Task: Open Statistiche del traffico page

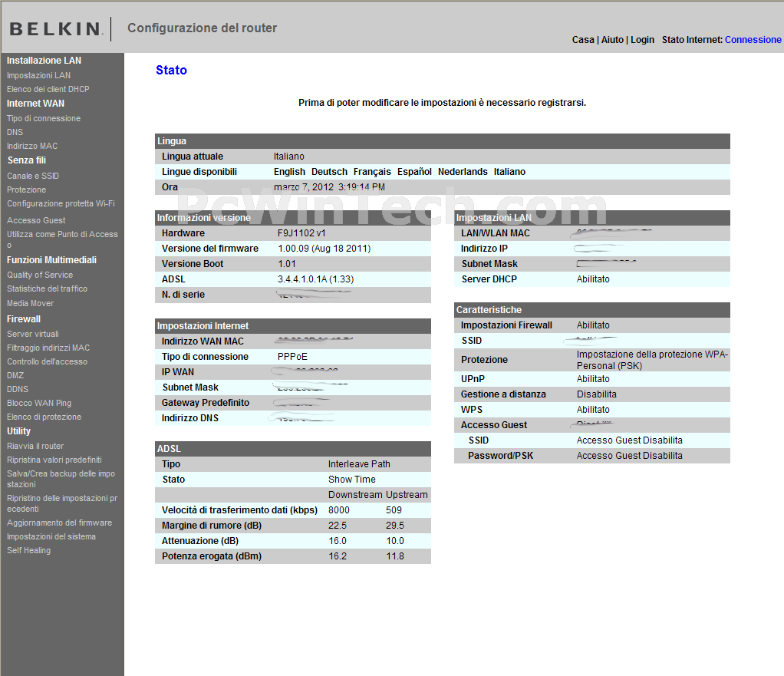Action: (47, 289)
